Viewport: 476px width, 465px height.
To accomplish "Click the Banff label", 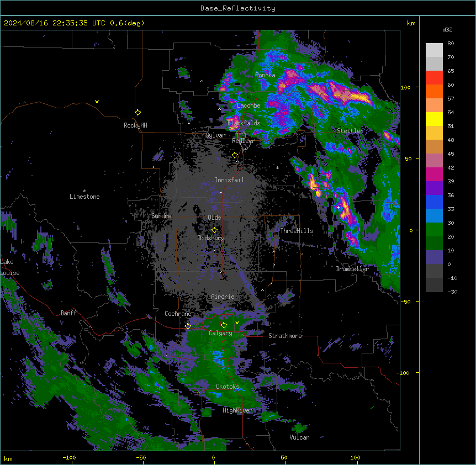I will (x=68, y=313).
